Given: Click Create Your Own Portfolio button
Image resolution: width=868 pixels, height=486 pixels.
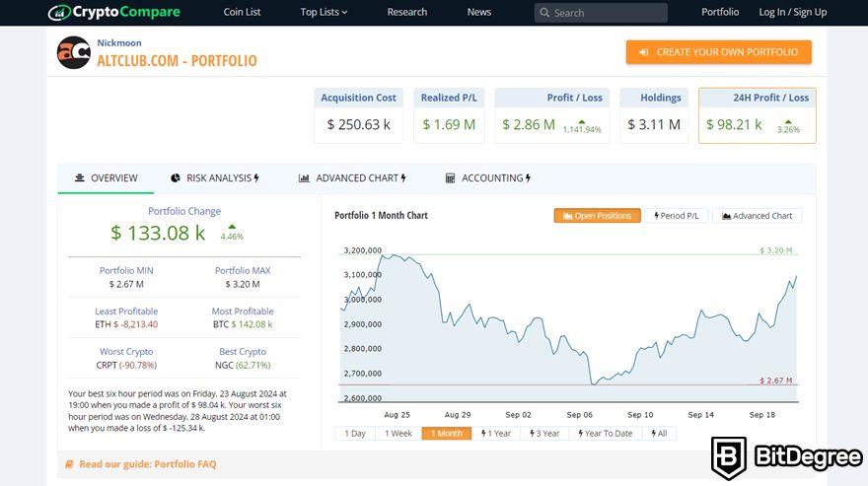Looking at the screenshot, I should click(718, 52).
